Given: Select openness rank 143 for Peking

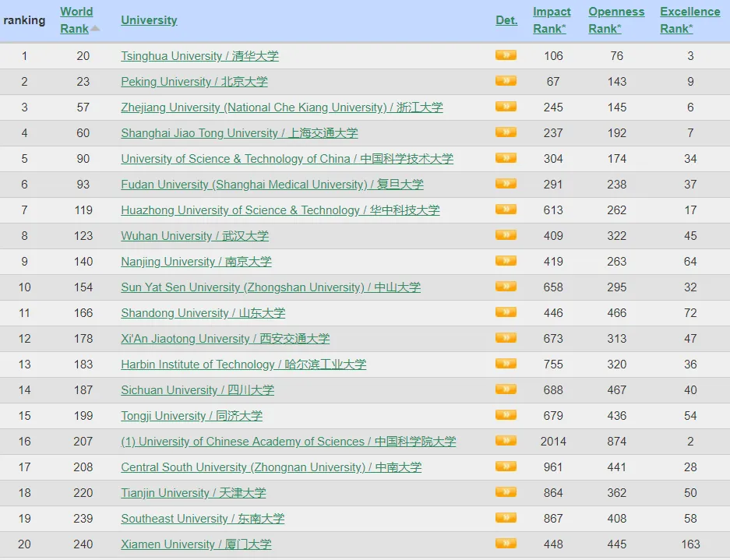Looking at the screenshot, I should pos(616,82).
